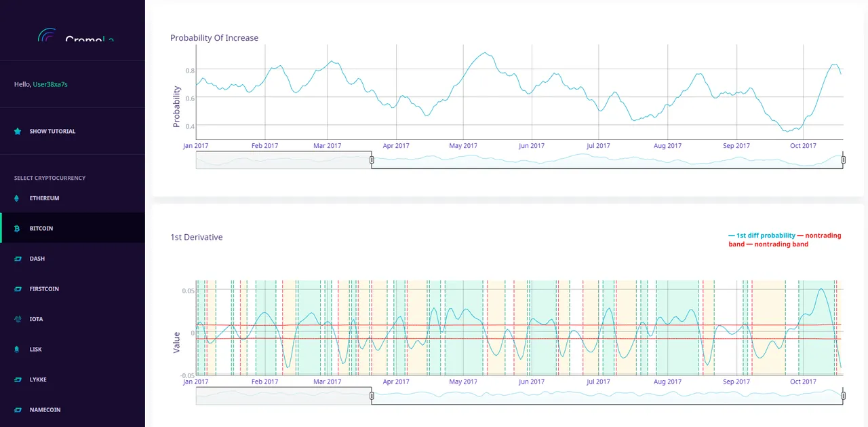Click the Bitcoin currency icon
The height and width of the screenshot is (427, 868).
18,229
